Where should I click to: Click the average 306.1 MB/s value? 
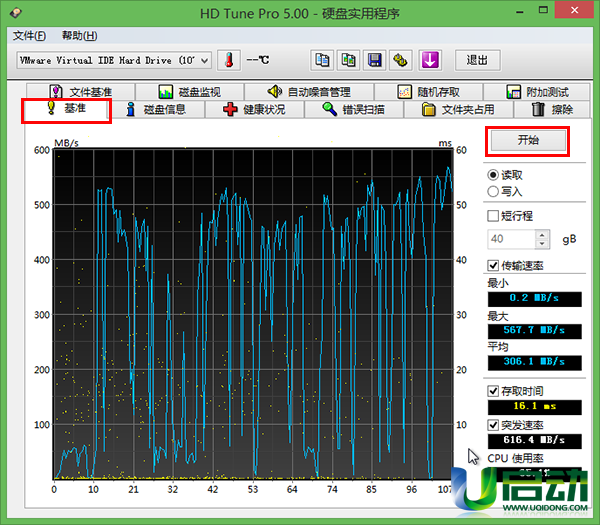[535, 362]
